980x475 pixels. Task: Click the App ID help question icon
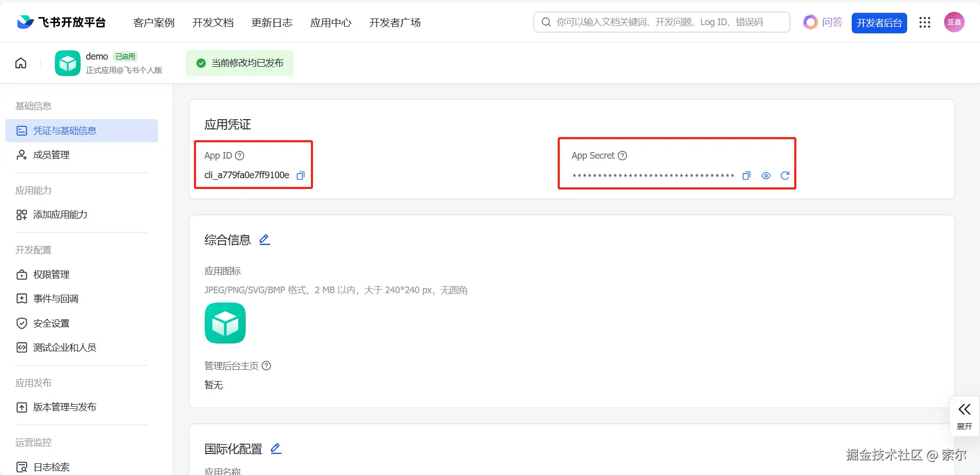240,156
